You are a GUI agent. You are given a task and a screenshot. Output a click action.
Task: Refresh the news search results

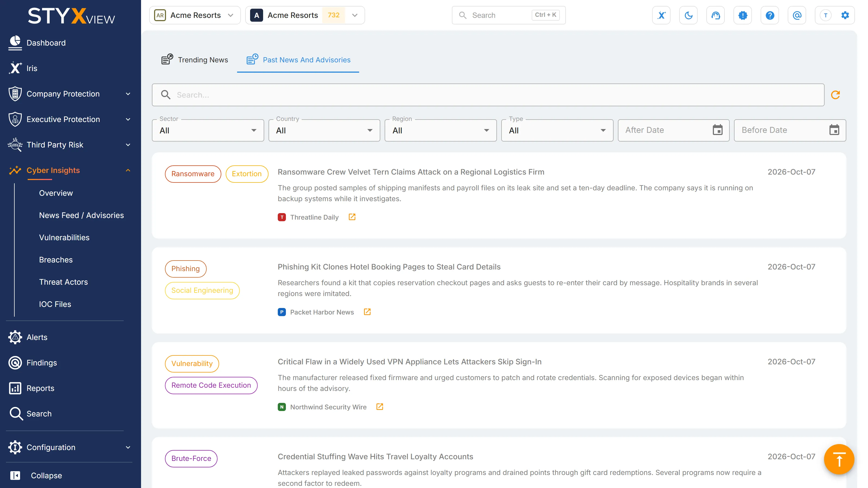point(835,95)
